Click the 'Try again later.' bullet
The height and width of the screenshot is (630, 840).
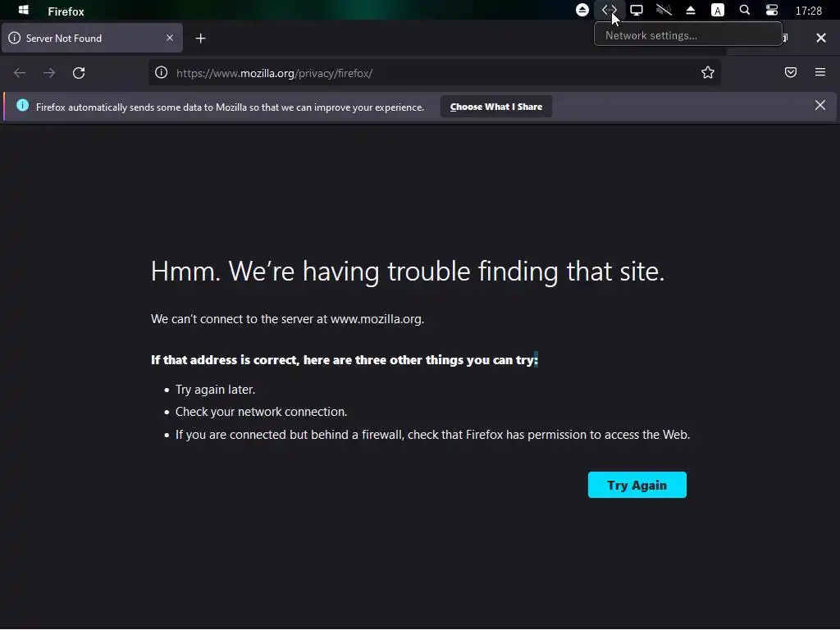[216, 390]
